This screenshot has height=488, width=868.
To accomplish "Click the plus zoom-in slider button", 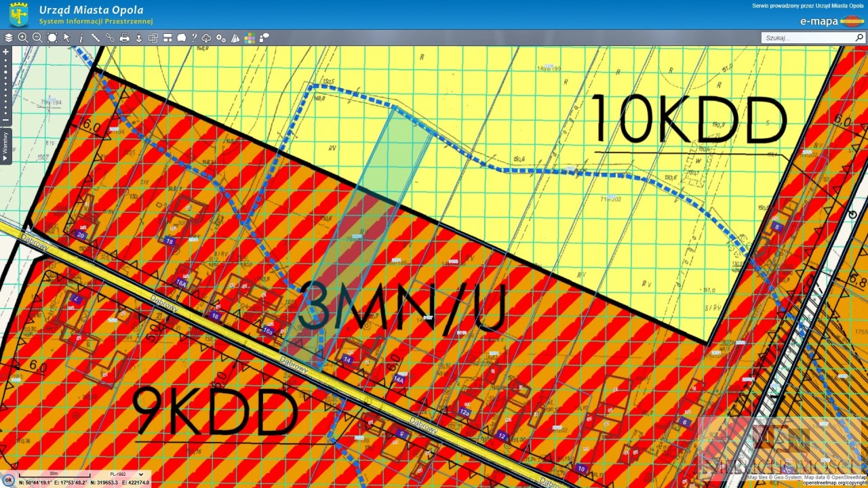I will coord(5,52).
